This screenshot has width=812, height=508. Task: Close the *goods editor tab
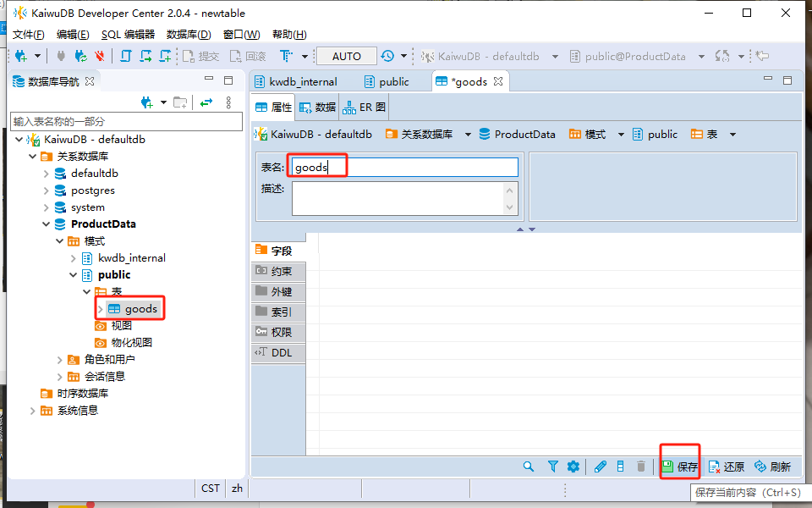(498, 81)
